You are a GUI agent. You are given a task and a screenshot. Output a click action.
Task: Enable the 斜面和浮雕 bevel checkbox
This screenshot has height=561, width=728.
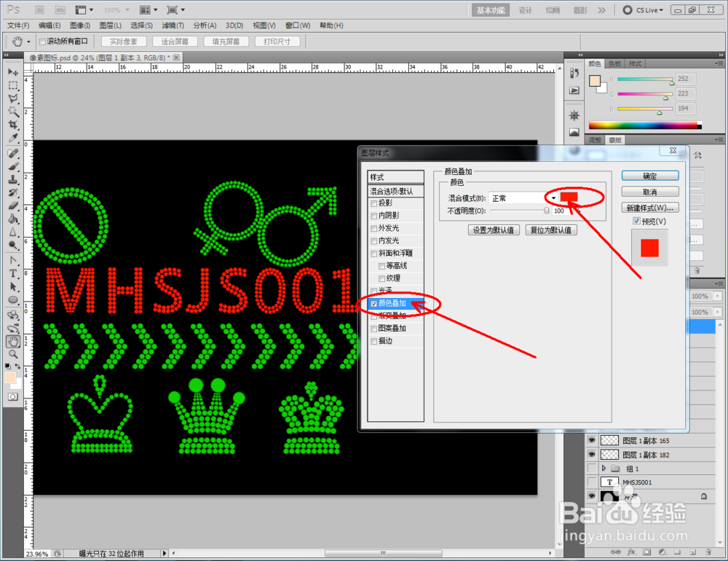tap(373, 254)
